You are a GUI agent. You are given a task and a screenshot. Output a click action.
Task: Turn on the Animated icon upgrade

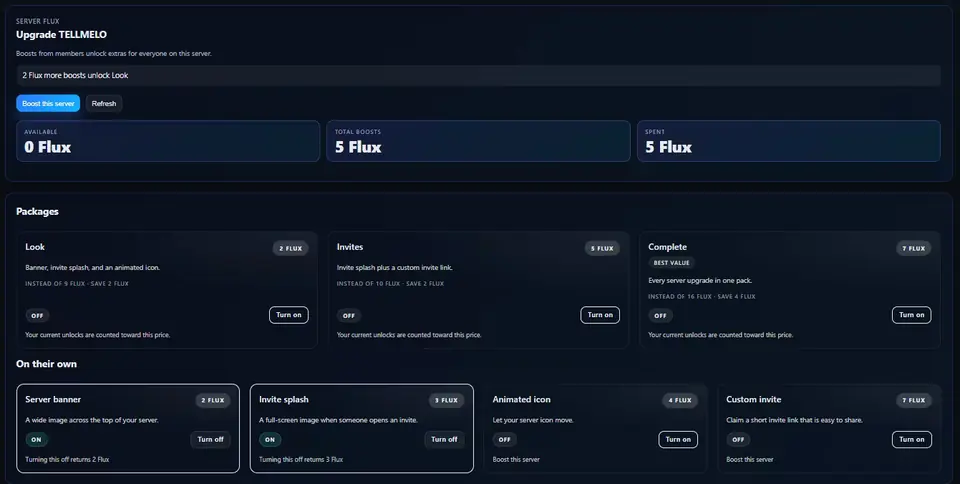[x=678, y=439]
